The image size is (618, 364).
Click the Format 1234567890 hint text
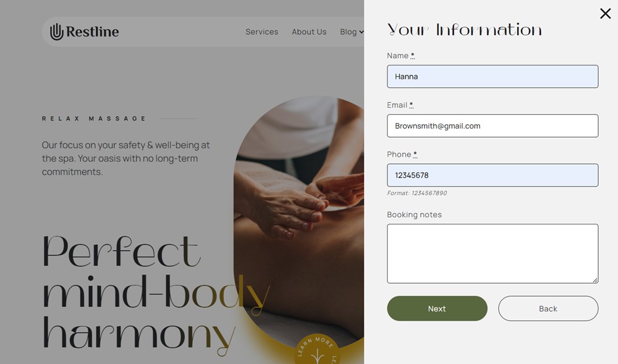pos(417,193)
